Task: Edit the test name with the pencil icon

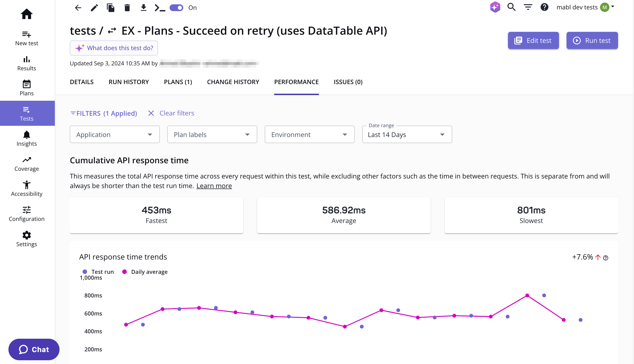Action: pos(94,8)
